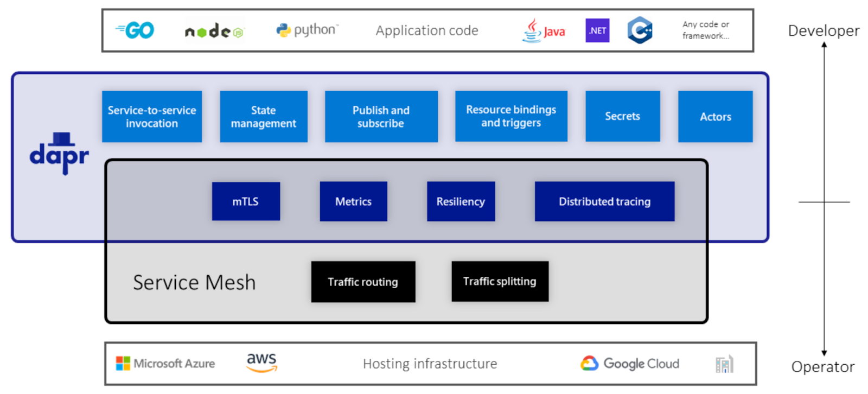
Task: Select the Node.js logo
Action: tap(214, 31)
